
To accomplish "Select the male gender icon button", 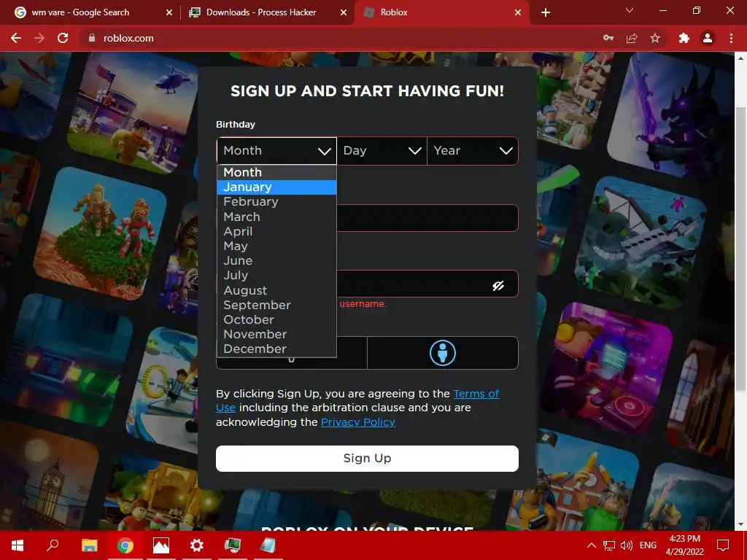I will pyautogui.click(x=443, y=353).
